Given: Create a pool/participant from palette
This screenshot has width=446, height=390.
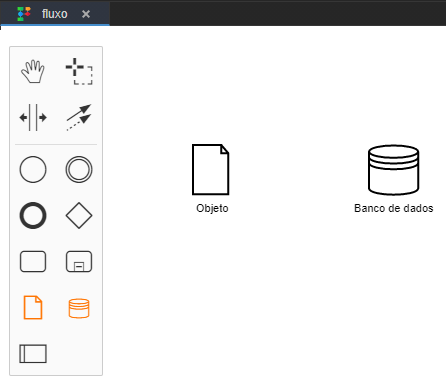Looking at the screenshot, I should tap(33, 354).
